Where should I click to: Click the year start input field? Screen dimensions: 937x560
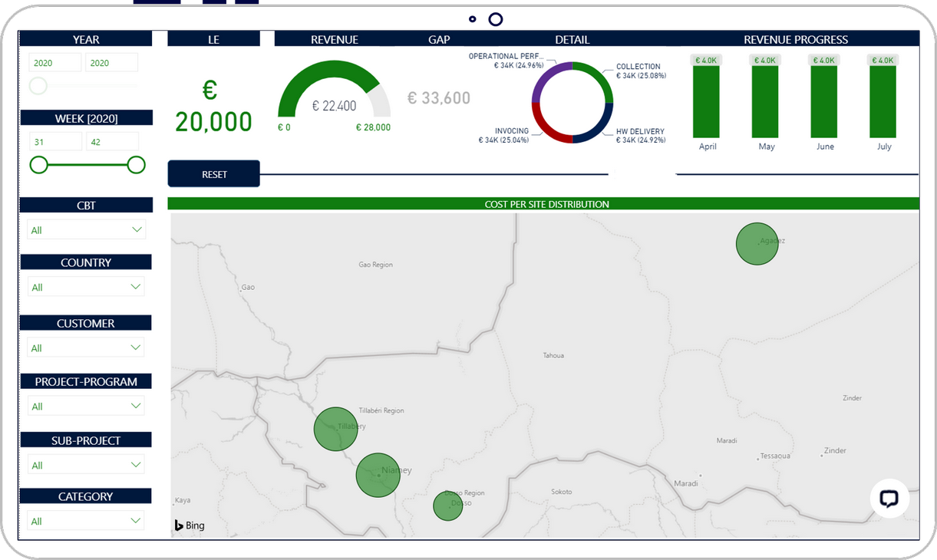[x=54, y=63]
